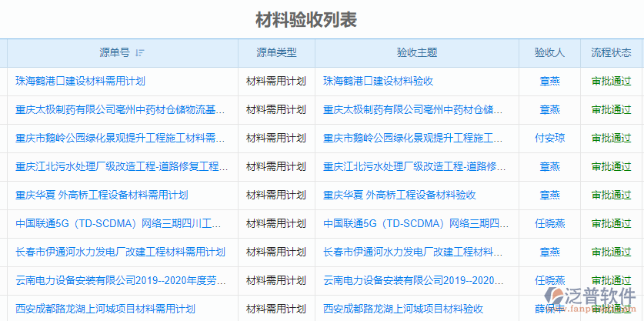
Task: Click the 验收人 column header
Action: point(549,52)
